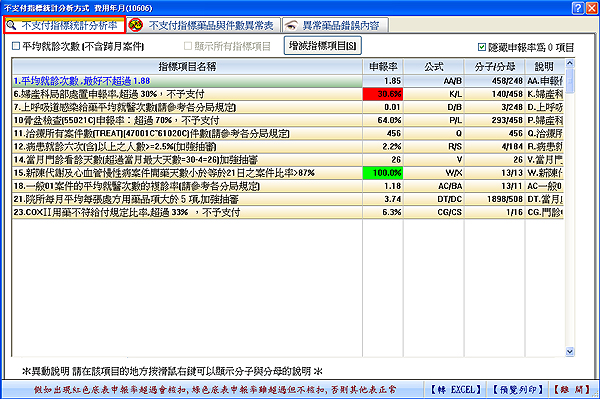Toggle 平均就診次數 (不含跨月案件) checkbox
The height and width of the screenshot is (399, 600).
pyautogui.click(x=16, y=46)
